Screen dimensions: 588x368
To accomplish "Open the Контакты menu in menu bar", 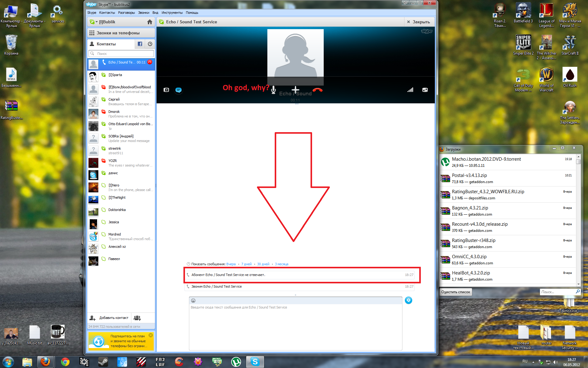I will tap(107, 13).
